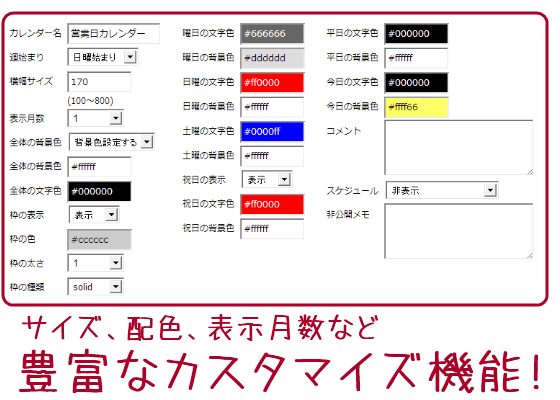
Task: Open the 祝日の表示 dropdown
Action: (267, 180)
